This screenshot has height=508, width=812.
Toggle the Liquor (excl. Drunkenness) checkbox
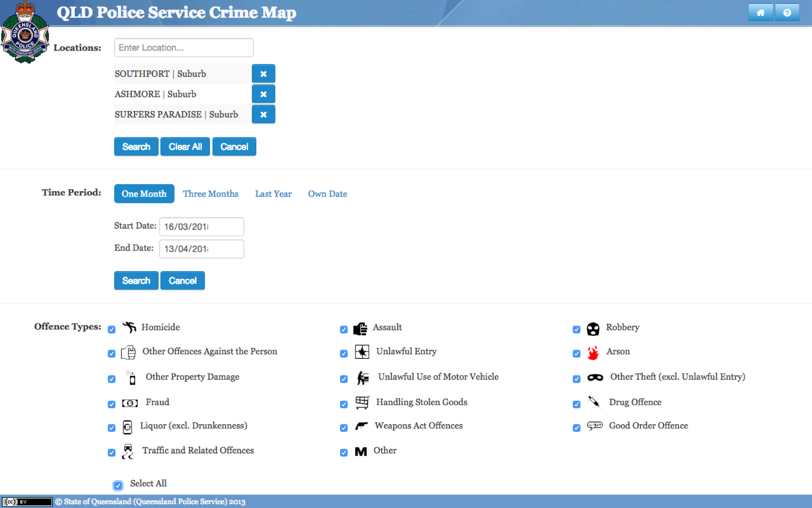[111, 428]
